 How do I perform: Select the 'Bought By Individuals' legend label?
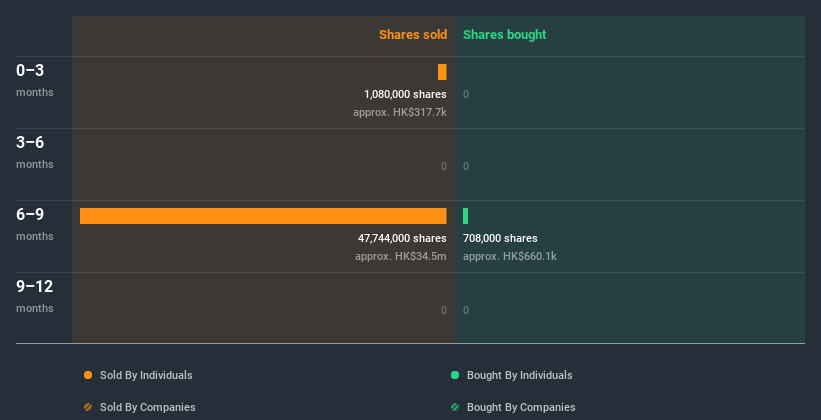pyautogui.click(x=519, y=375)
